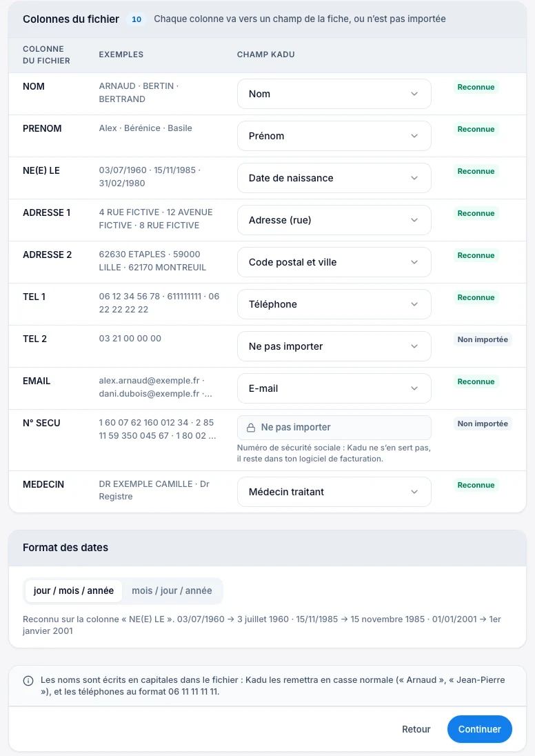Image resolution: width=535 pixels, height=756 pixels.
Task: Click the Reconnue badge for NOM row
Action: [476, 88]
